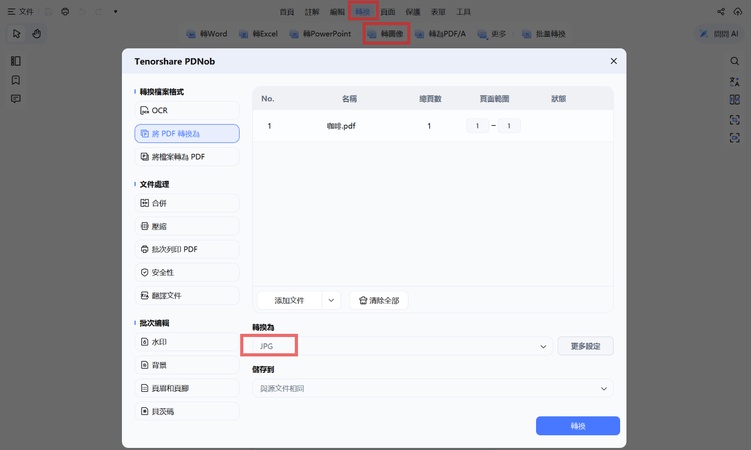Expand the 儲存到 save location dropdown
Screen dimensions: 751x450
[x=432, y=388]
